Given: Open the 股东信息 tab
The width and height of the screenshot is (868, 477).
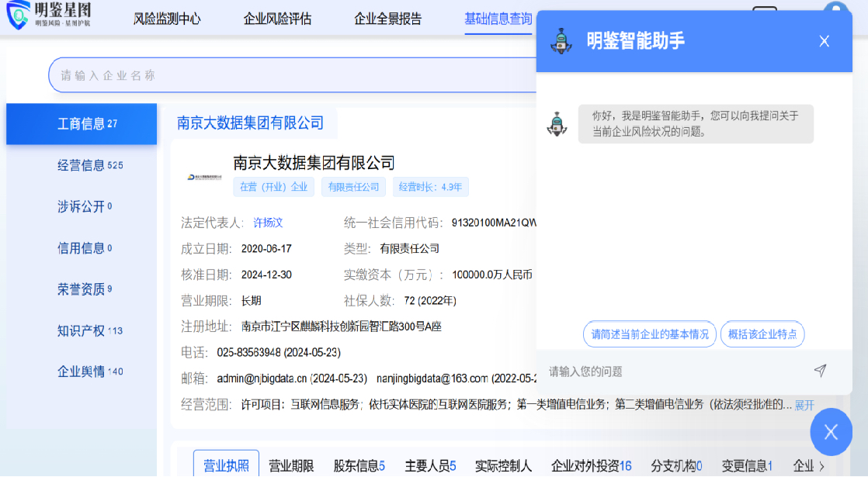Looking at the screenshot, I should (x=359, y=466).
